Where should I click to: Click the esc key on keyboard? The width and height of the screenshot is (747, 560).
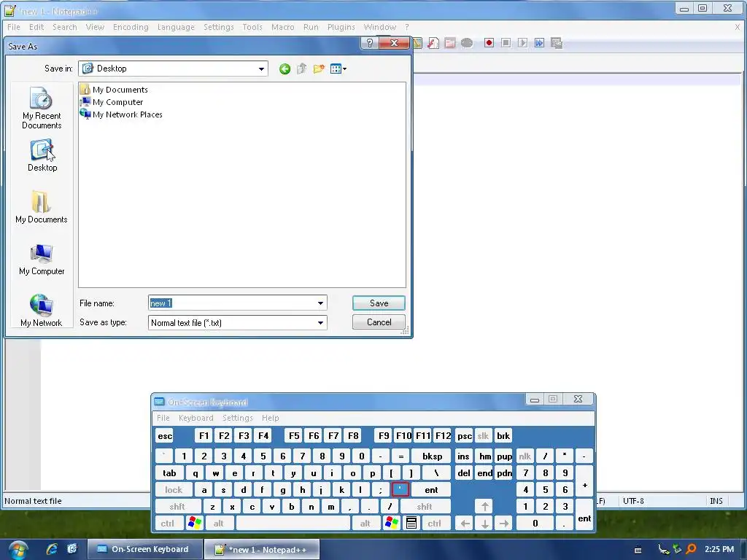pyautogui.click(x=165, y=436)
